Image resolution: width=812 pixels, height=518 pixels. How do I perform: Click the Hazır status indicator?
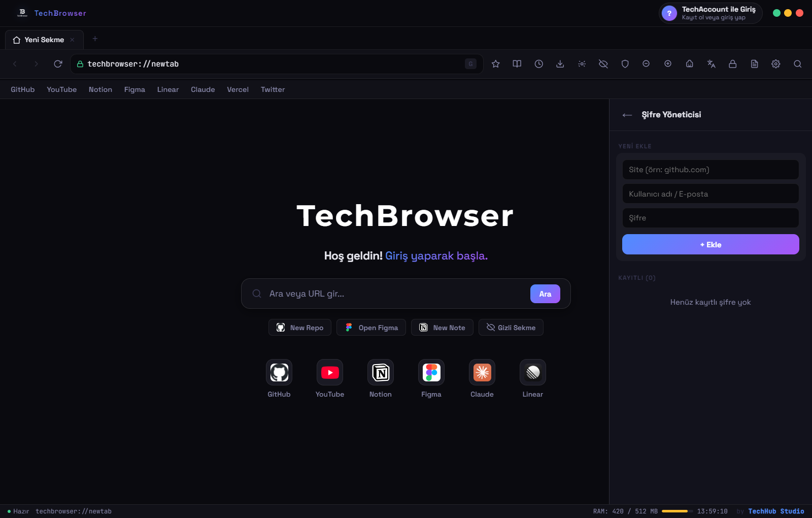click(18, 511)
